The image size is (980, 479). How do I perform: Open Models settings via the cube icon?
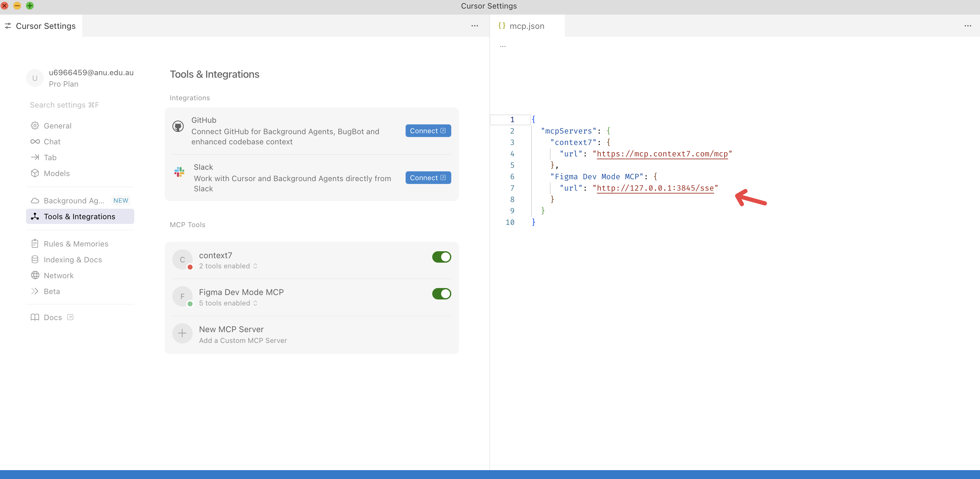click(35, 173)
